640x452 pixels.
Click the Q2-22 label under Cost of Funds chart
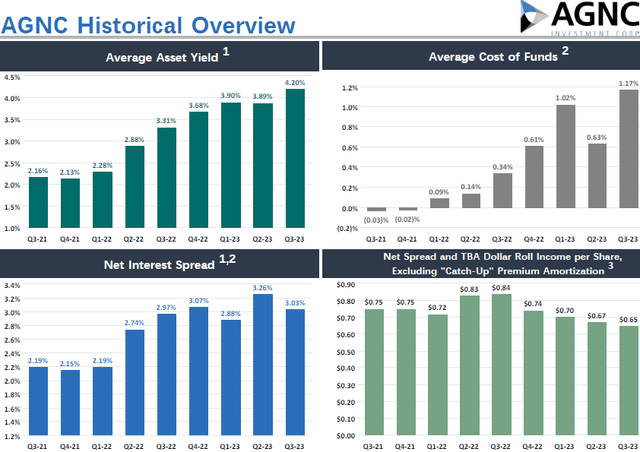pos(470,239)
